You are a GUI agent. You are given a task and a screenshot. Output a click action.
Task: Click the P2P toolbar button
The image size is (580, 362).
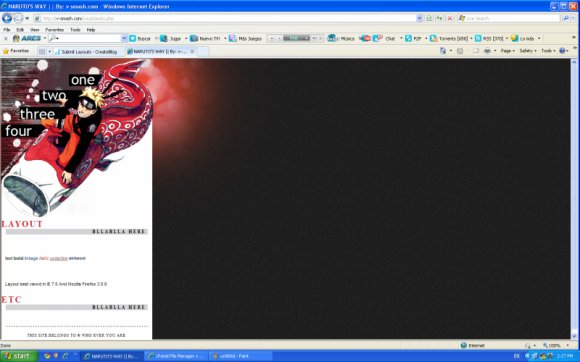(x=413, y=38)
